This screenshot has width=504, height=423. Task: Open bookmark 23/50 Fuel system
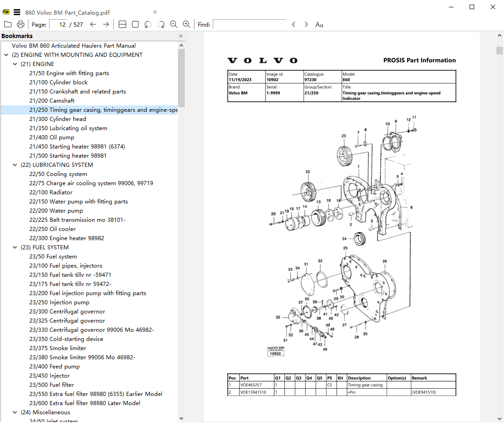pos(53,257)
